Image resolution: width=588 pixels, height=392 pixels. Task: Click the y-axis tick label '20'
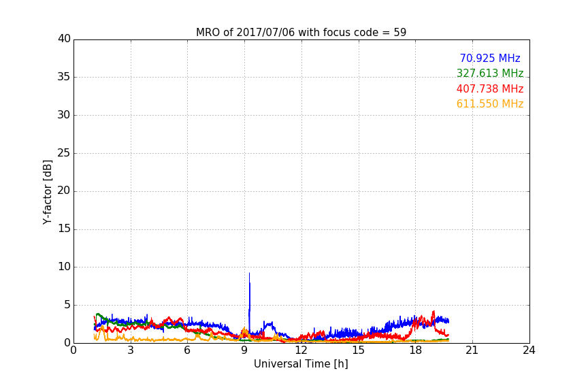click(64, 191)
